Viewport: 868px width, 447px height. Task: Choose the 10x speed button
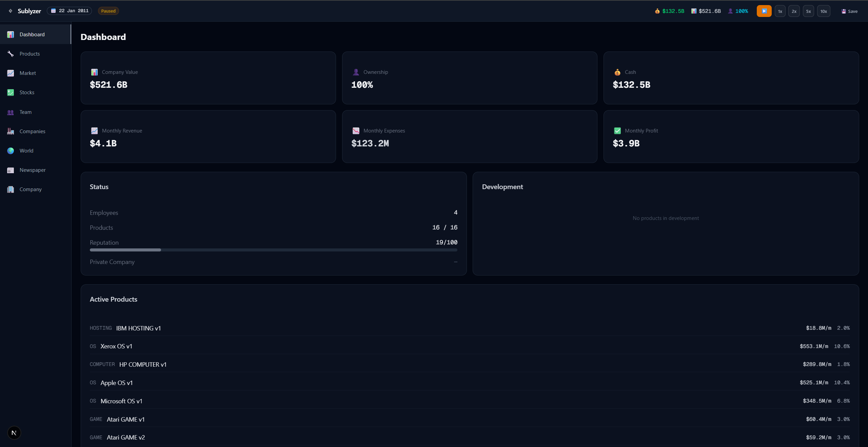click(824, 11)
